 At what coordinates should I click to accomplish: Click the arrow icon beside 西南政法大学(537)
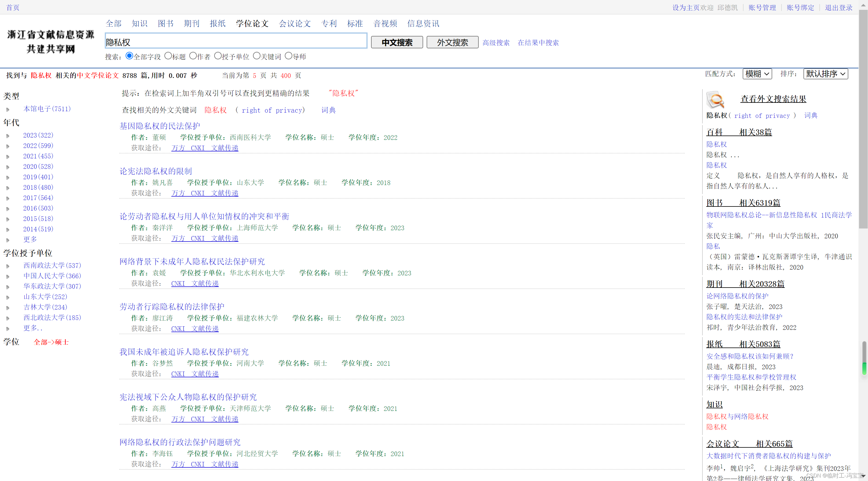8,266
